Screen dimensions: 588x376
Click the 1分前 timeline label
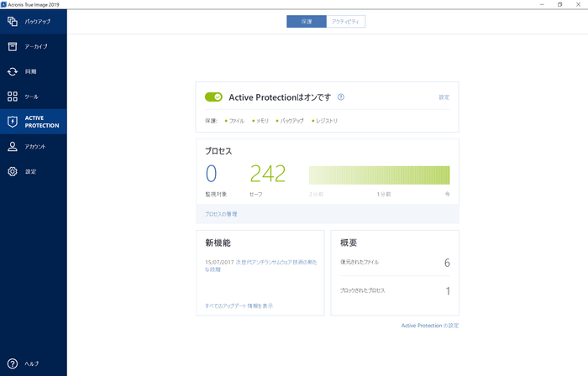(384, 194)
